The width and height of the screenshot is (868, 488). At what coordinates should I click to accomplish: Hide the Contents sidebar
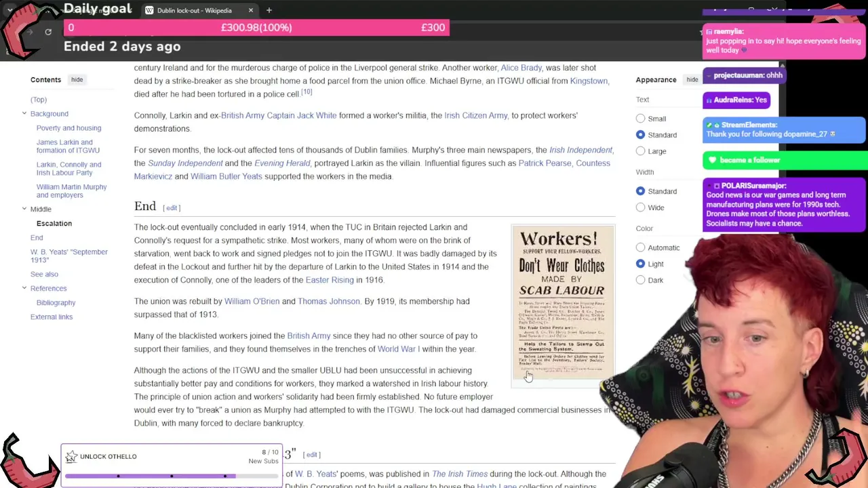pyautogui.click(x=77, y=80)
